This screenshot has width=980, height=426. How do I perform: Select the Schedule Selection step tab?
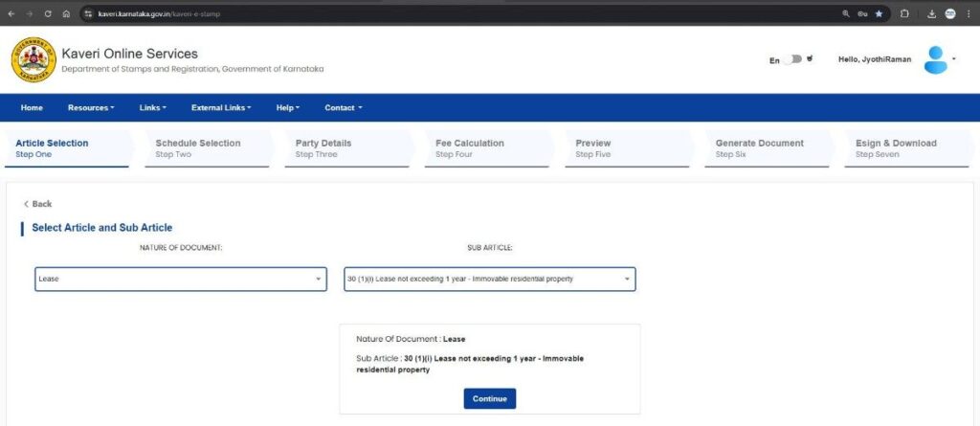pos(198,147)
